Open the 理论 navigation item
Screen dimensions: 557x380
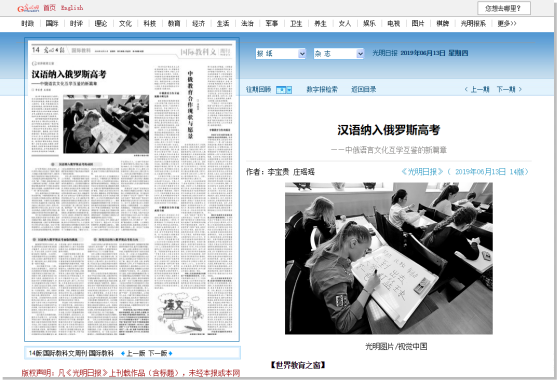tap(101, 23)
